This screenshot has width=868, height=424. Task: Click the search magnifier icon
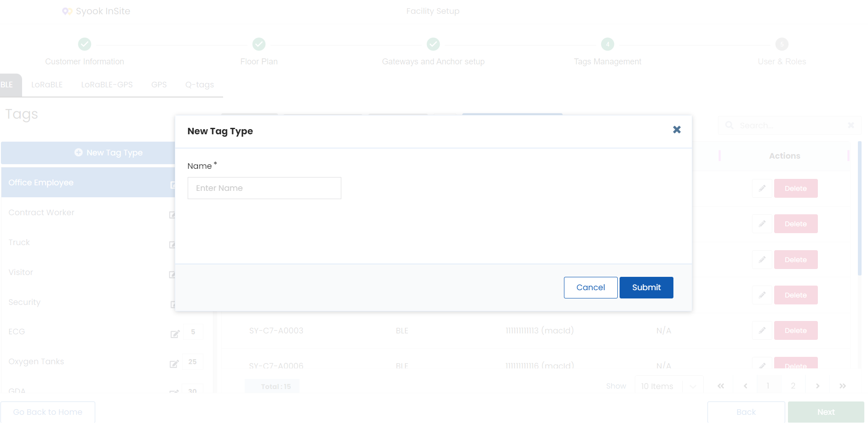[730, 125]
